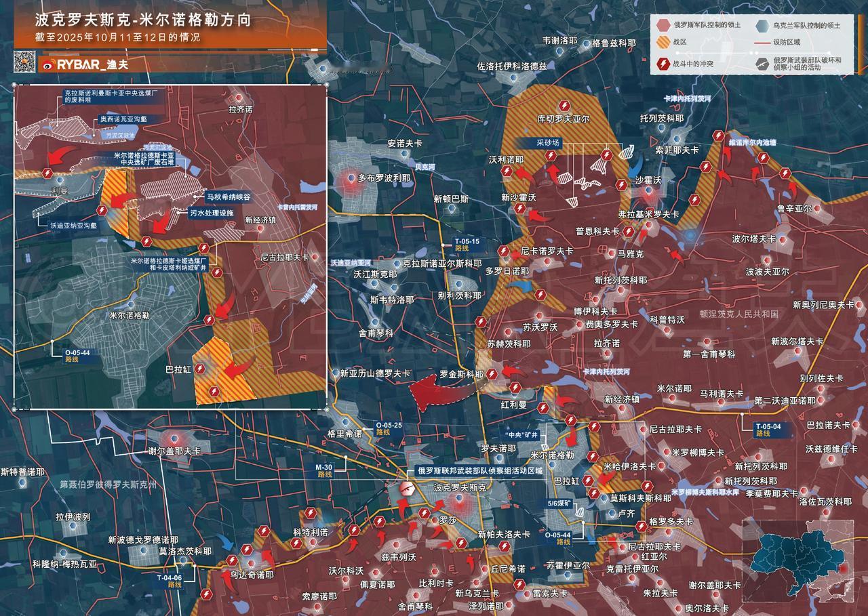Click the 新顿巴斯 label
The image size is (868, 616).
[451, 199]
